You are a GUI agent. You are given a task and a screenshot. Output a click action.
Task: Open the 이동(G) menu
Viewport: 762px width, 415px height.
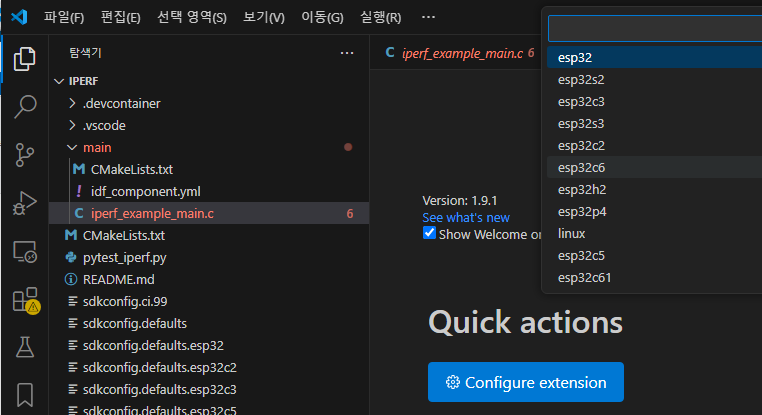322,17
